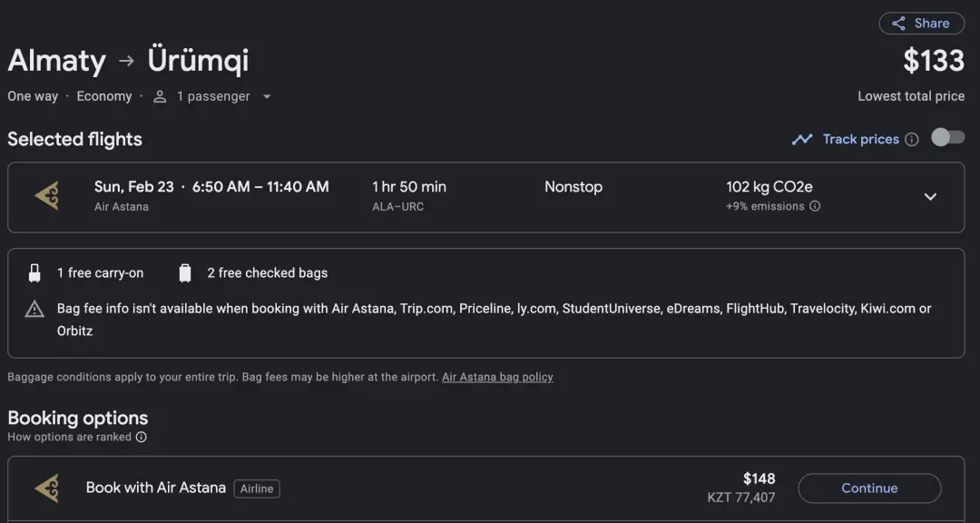Click the Track prices trend icon
This screenshot has width=980, height=523.
click(x=802, y=139)
